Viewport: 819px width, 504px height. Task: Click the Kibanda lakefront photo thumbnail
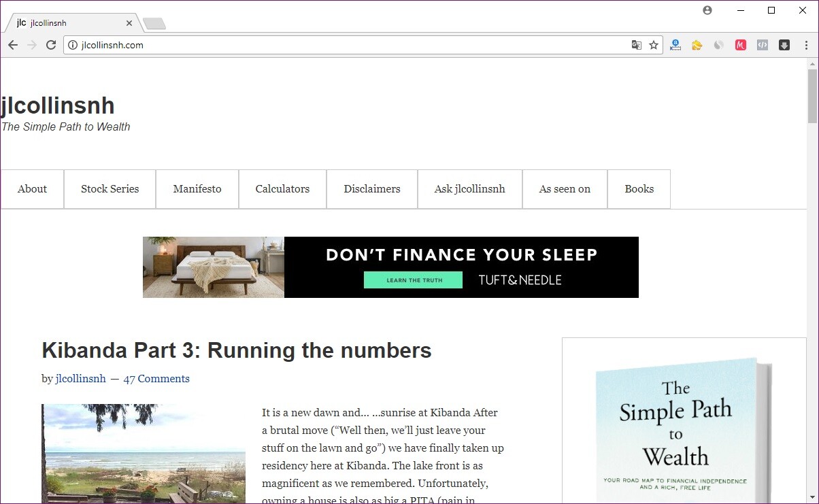(x=144, y=454)
